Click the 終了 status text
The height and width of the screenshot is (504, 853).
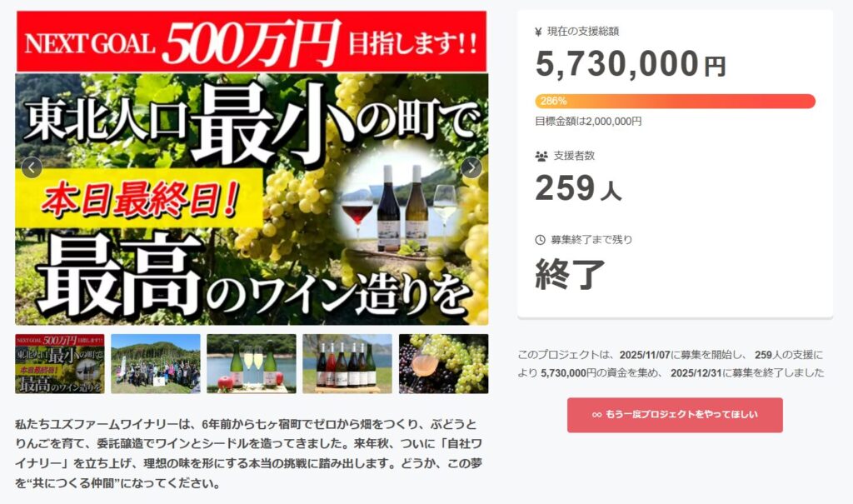[570, 274]
